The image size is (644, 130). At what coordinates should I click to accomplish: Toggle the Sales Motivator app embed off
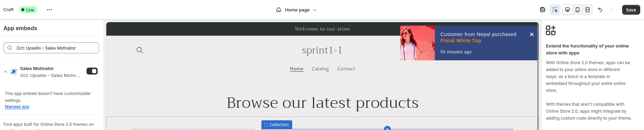[92, 71]
